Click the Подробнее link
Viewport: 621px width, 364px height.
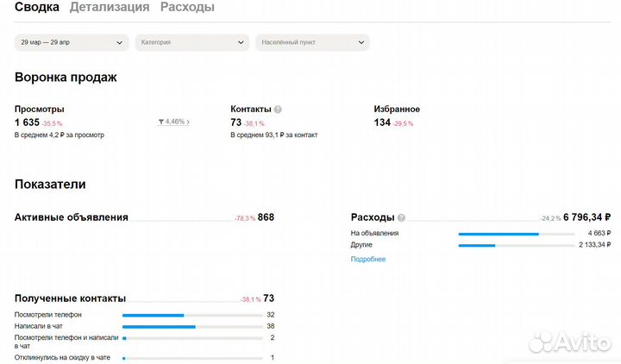(368, 259)
